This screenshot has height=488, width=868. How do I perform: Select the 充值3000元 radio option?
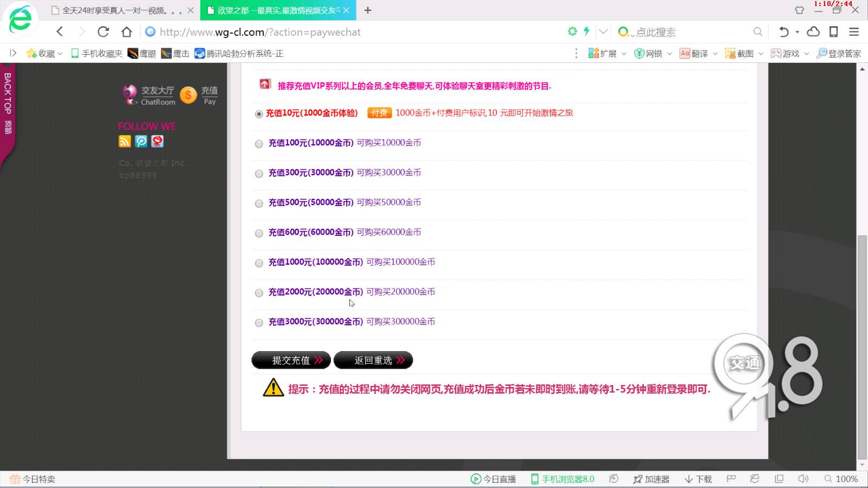259,323
